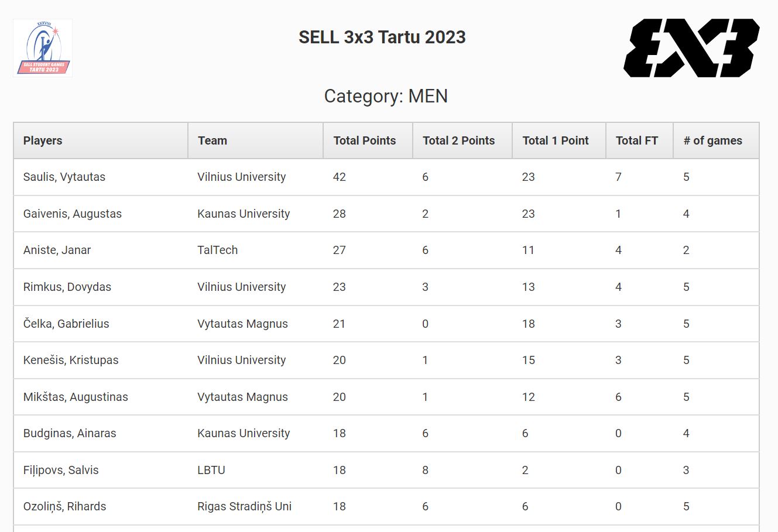Sort by Total FT column header

click(x=637, y=140)
